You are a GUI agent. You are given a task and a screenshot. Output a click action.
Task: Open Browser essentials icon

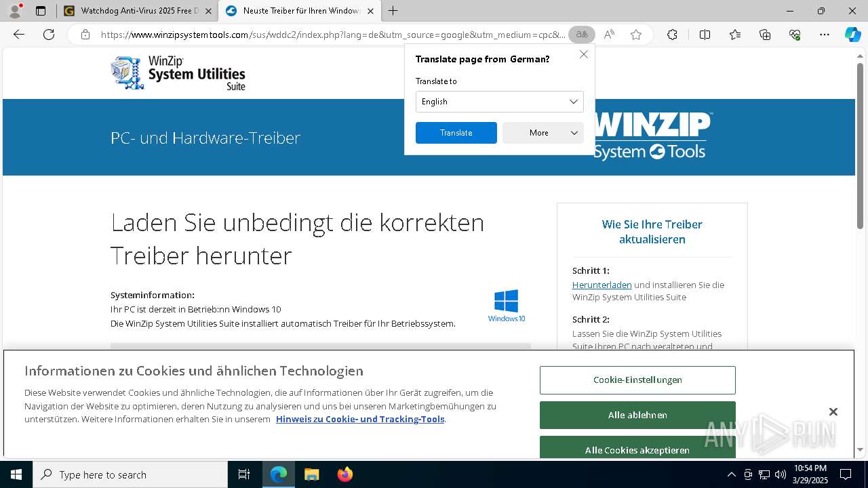click(x=795, y=35)
